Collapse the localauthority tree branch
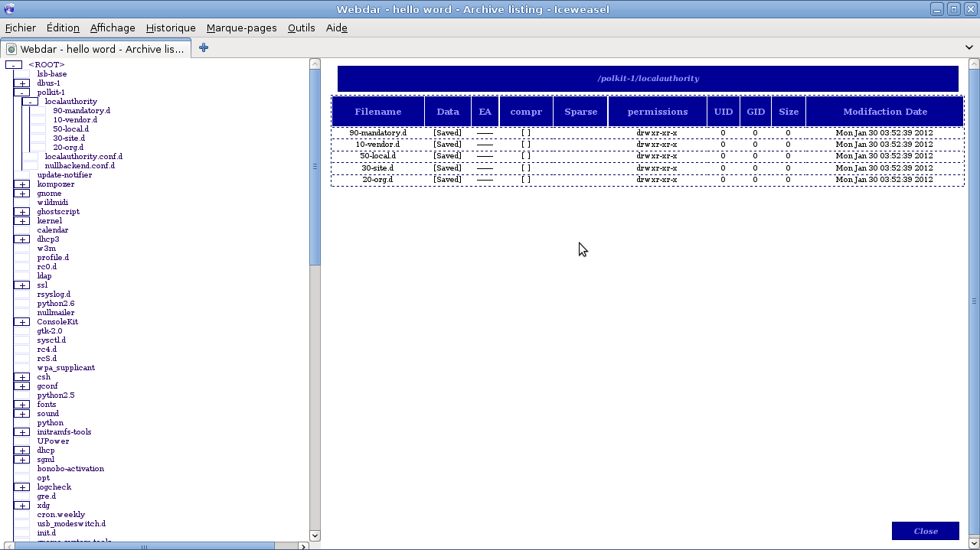This screenshot has height=550, width=980. (29, 101)
